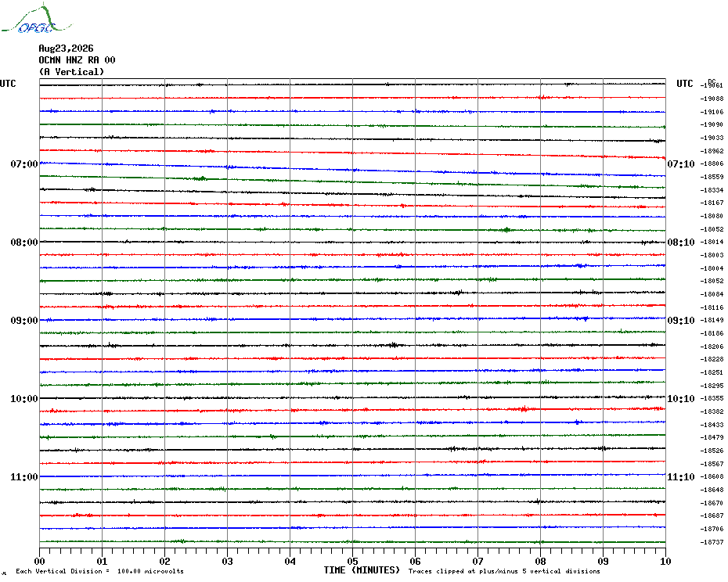Click the 10:10 time label

(681, 399)
